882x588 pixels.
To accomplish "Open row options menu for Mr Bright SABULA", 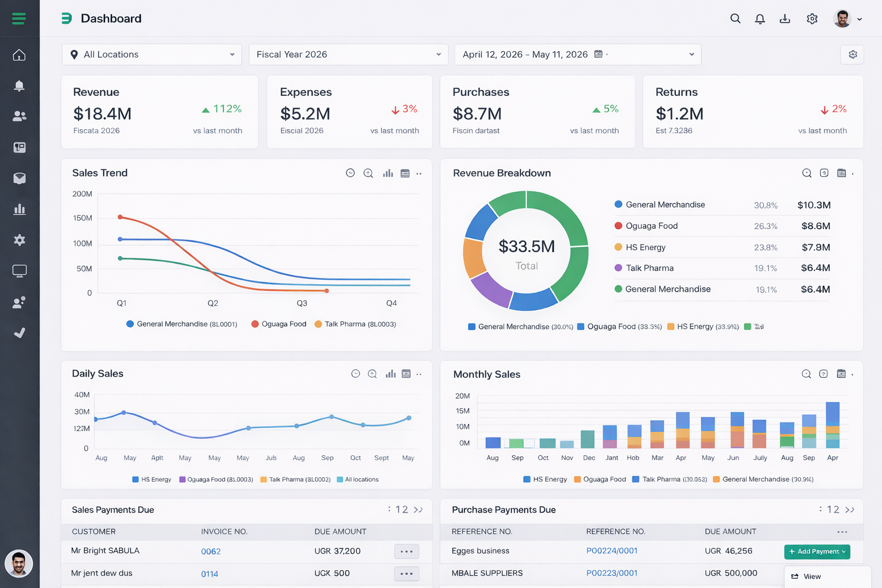I will [x=407, y=551].
